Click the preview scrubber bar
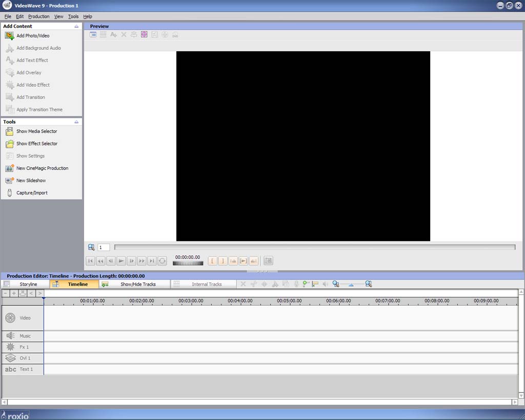 point(315,247)
